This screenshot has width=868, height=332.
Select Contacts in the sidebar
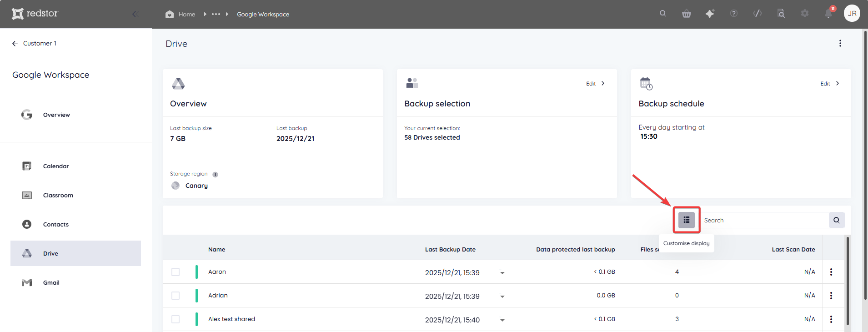click(x=75, y=224)
